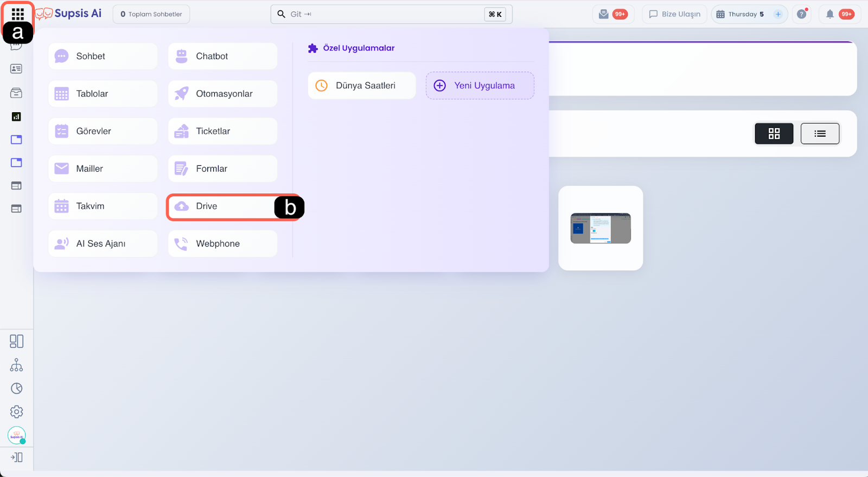Viewport: 868px width, 477px height.
Task: Open the mail inbox icon in header
Action: (604, 14)
